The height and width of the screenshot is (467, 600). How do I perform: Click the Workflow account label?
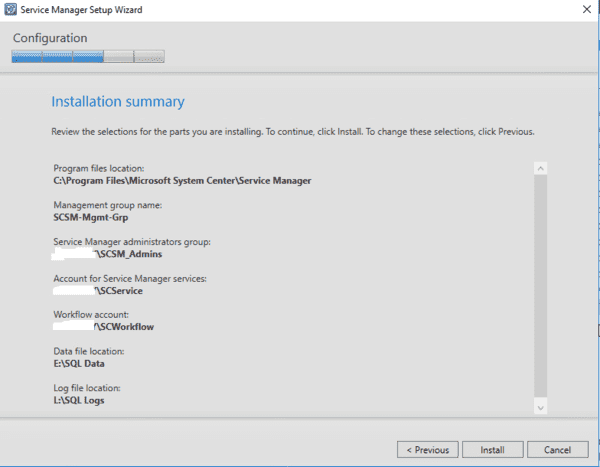coord(91,315)
